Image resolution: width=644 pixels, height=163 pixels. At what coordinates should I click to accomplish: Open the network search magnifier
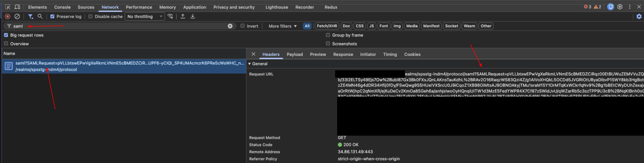pos(40,16)
